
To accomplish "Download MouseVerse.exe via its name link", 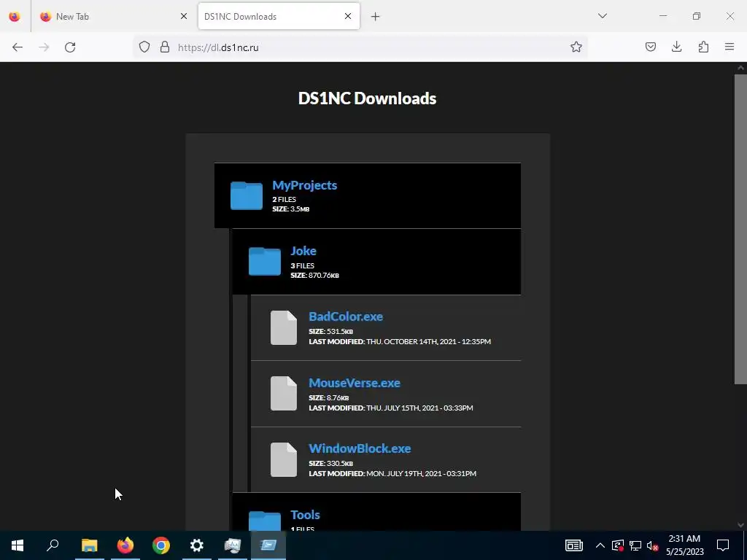I will coord(354,383).
